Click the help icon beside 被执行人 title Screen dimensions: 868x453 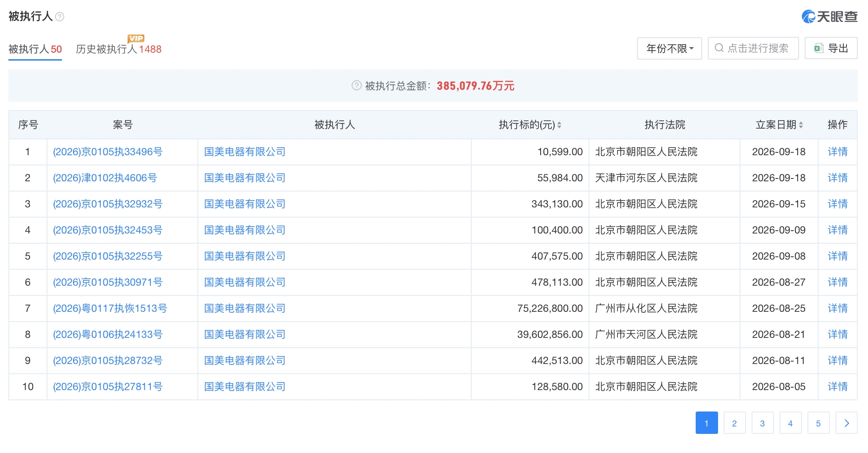60,17
